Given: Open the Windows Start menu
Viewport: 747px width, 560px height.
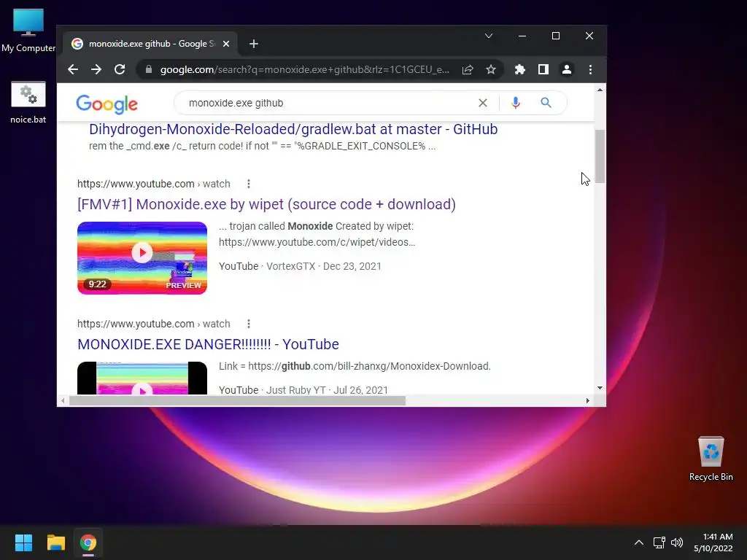Looking at the screenshot, I should coord(23,542).
